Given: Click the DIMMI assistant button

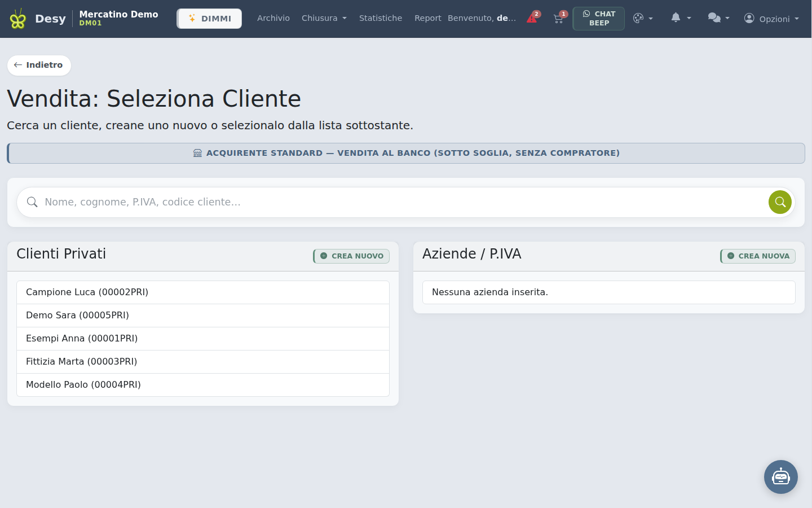Looking at the screenshot, I should point(209,19).
